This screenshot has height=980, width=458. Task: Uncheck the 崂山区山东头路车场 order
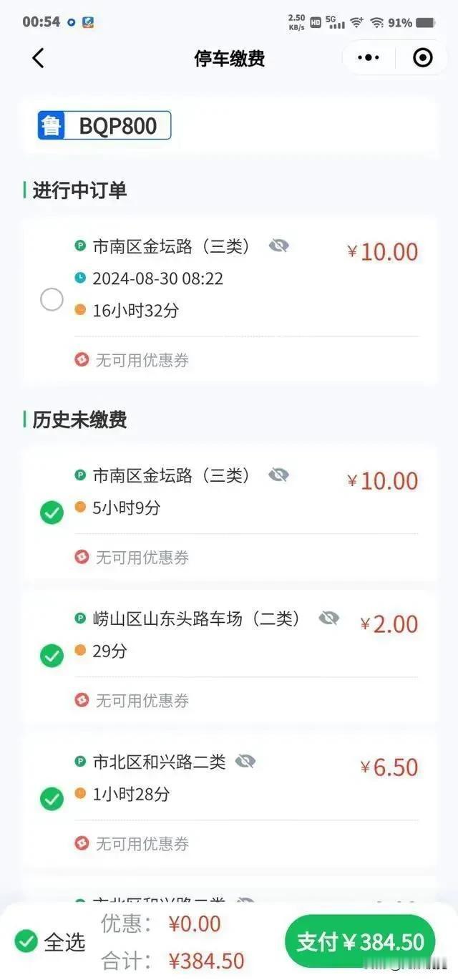coord(52,656)
